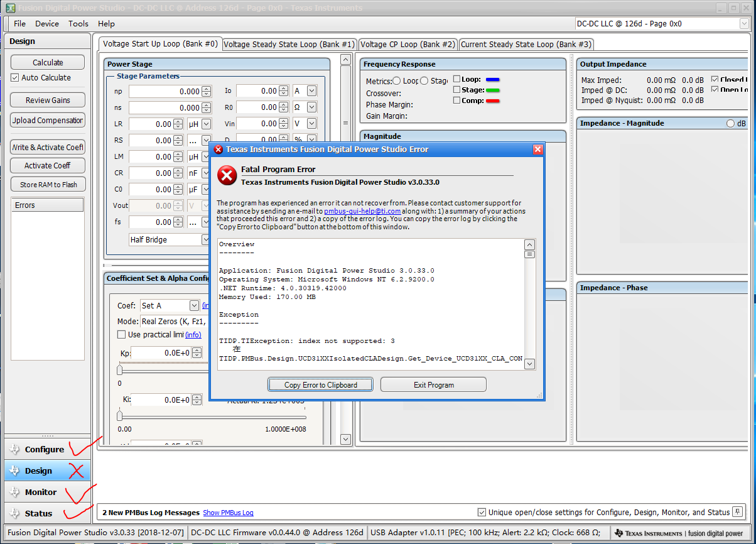The height and width of the screenshot is (544, 756).
Task: Click the ns value input field
Action: (165, 108)
